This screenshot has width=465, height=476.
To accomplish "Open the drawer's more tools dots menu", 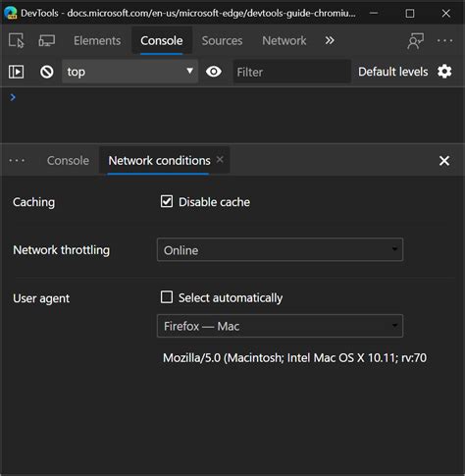I will [x=17, y=161].
